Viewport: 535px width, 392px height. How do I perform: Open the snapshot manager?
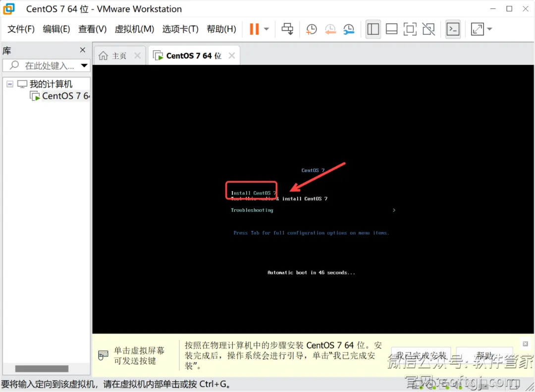click(349, 29)
